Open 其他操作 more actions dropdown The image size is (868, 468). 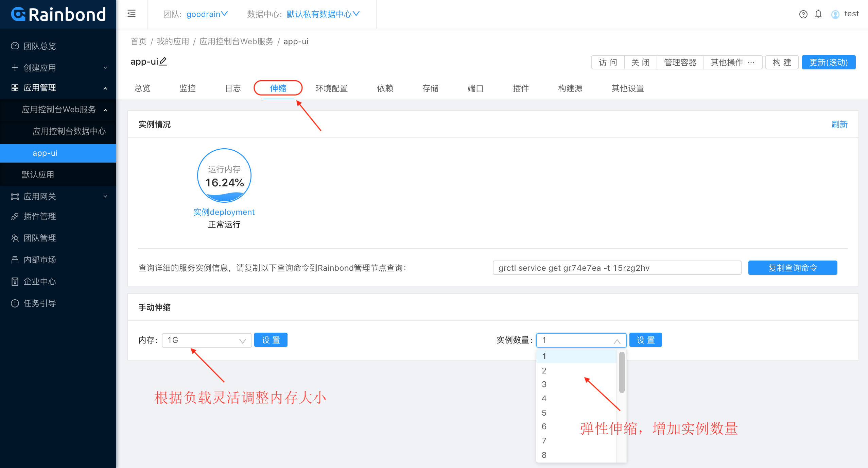pyautogui.click(x=733, y=63)
